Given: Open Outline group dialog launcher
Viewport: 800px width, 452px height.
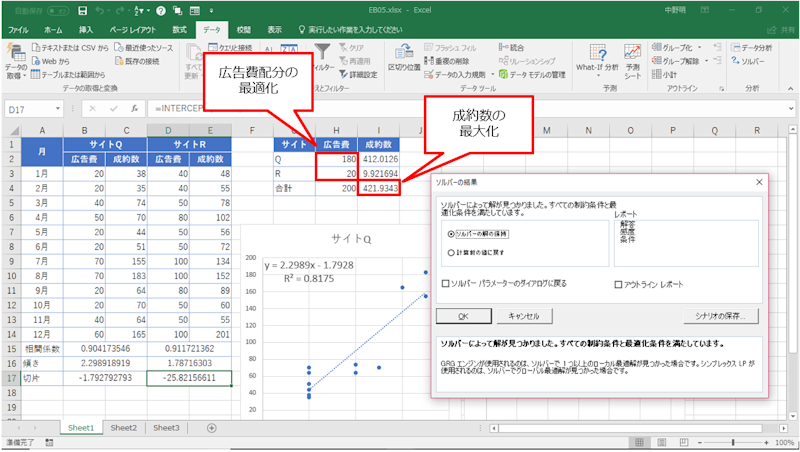Looking at the screenshot, I should pyautogui.click(x=721, y=88).
